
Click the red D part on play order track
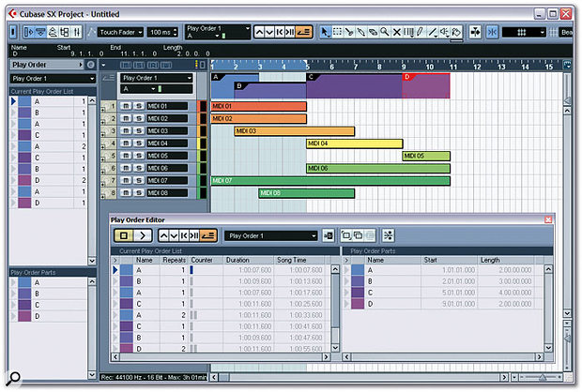click(x=426, y=85)
